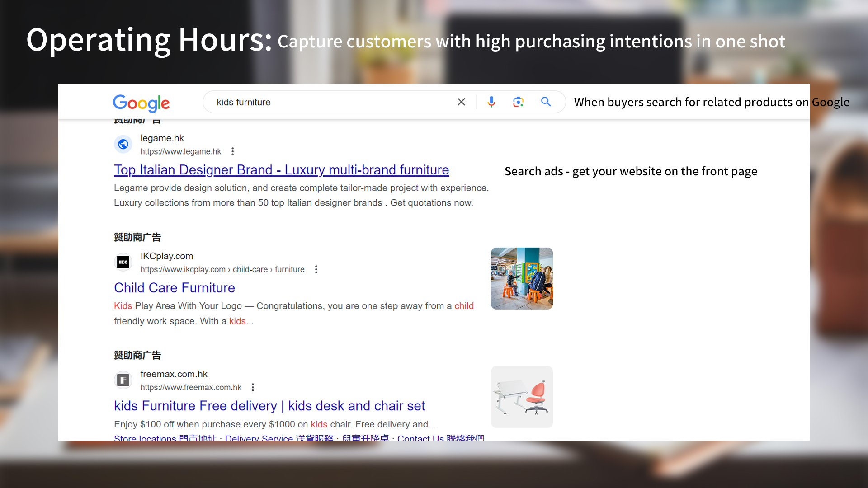This screenshot has width=868, height=488.
Task: Open the Top Italian Designer Brand link
Action: click(281, 170)
